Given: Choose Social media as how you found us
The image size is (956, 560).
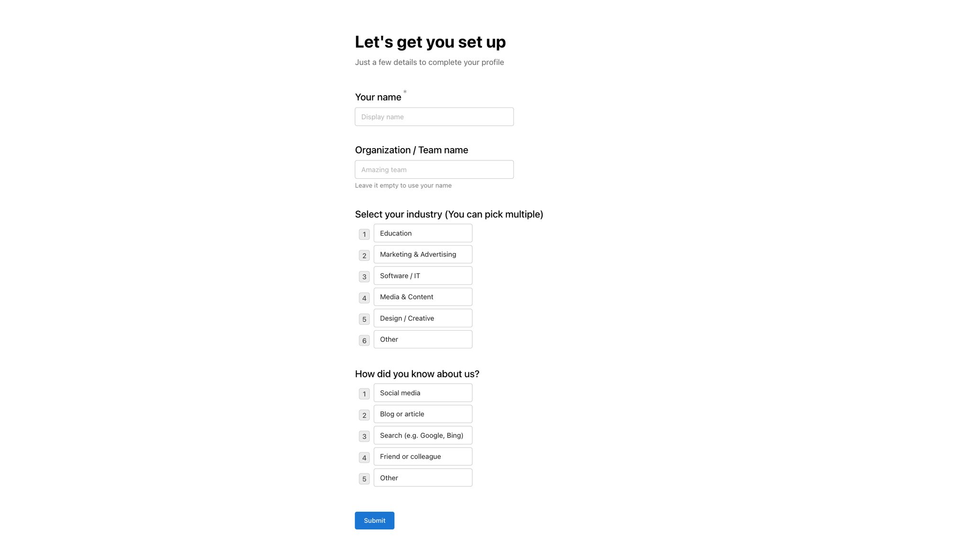Looking at the screenshot, I should click(x=423, y=393).
